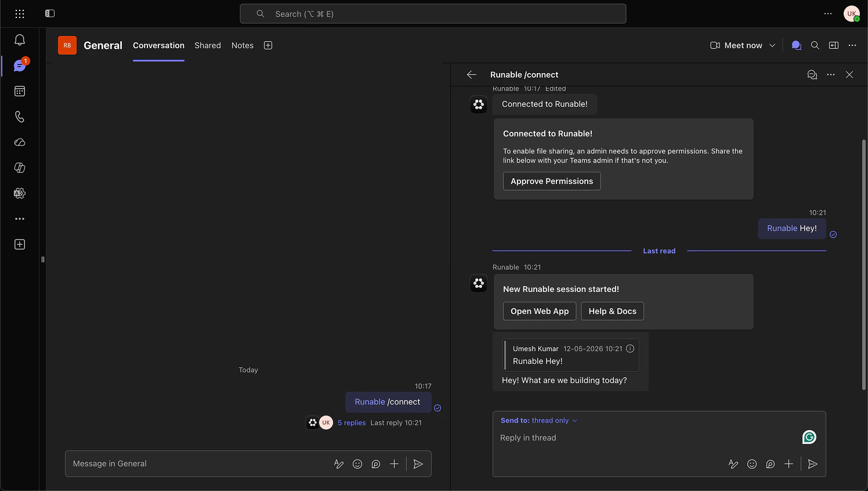Expand Meet now dropdown arrow
The width and height of the screenshot is (868, 491).
(772, 45)
